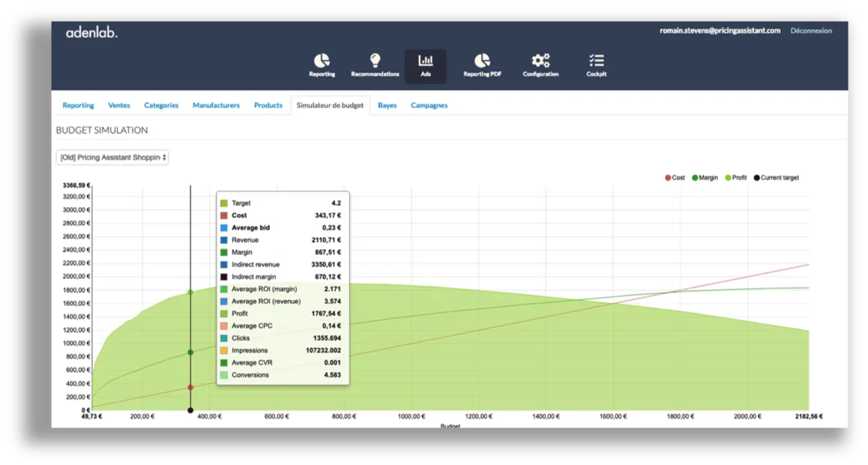The image size is (868, 465).
Task: Click the Déconnexion link
Action: (x=811, y=31)
